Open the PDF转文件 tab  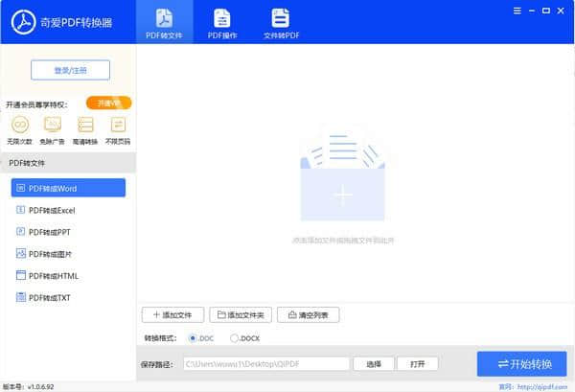point(164,23)
